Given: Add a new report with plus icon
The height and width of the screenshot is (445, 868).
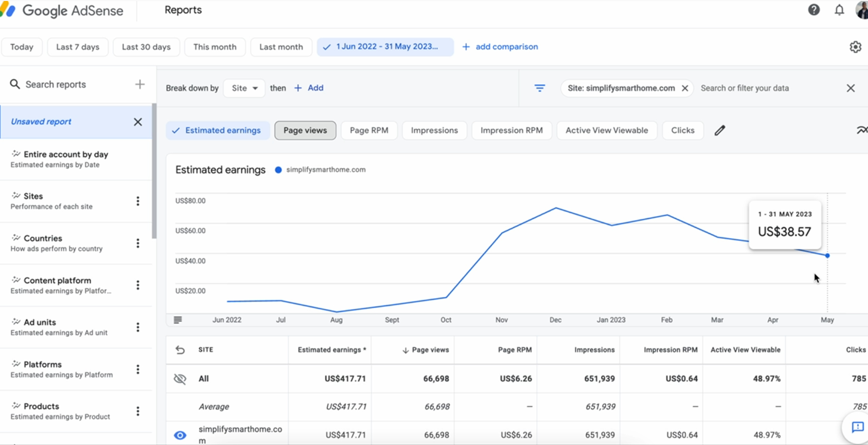Looking at the screenshot, I should point(140,84).
